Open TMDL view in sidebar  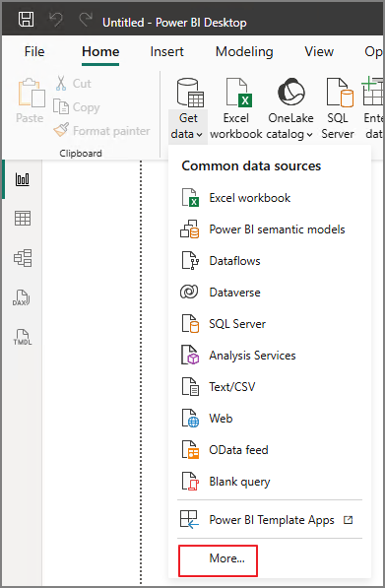pos(23,337)
